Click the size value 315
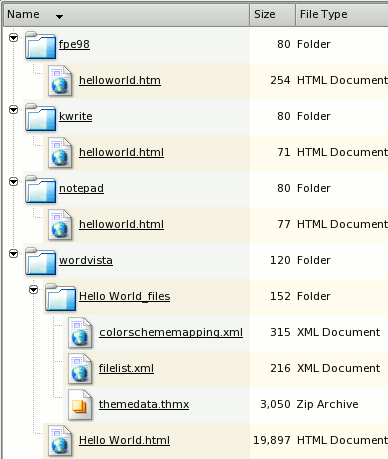388x459 pixels. pyautogui.click(x=280, y=332)
